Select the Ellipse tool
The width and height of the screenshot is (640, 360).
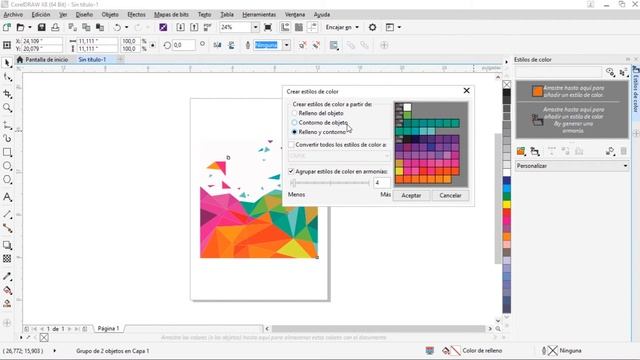point(7,166)
